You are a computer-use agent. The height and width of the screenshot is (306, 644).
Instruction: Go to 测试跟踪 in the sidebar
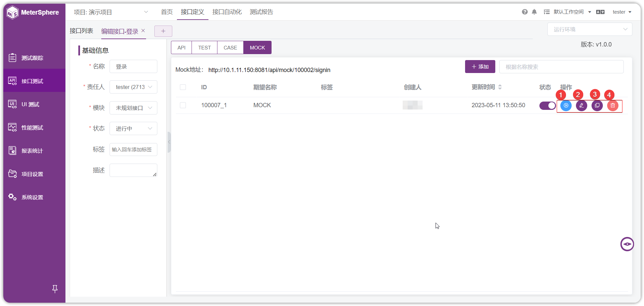coord(34,58)
